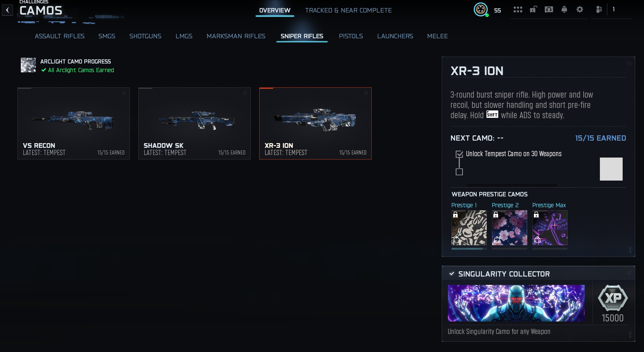Click the Singularity Collector checkmark
The width and height of the screenshot is (644, 352).
tap(452, 274)
